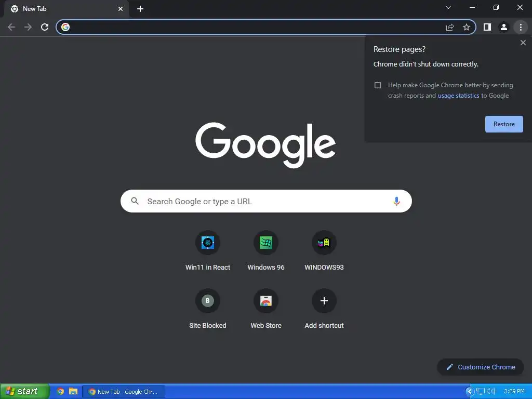This screenshot has height=399, width=532.
Task: Open Chrome three-dot menu
Action: click(521, 27)
